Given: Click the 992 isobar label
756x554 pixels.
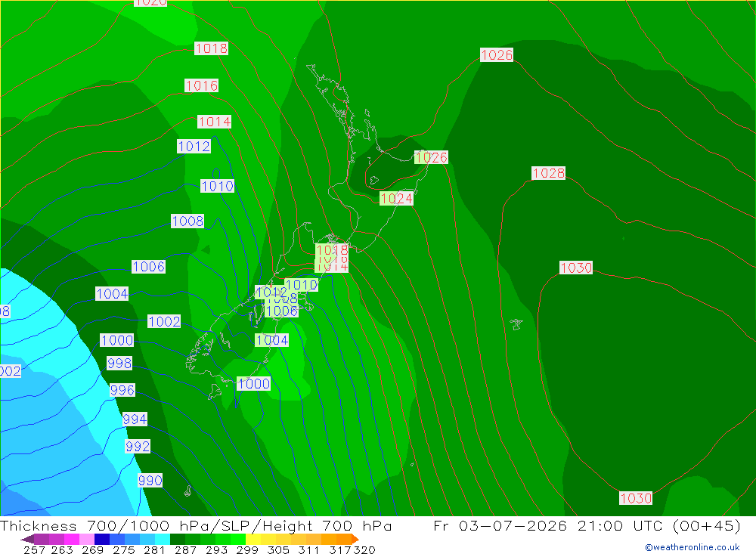Looking at the screenshot, I should coord(138,447).
